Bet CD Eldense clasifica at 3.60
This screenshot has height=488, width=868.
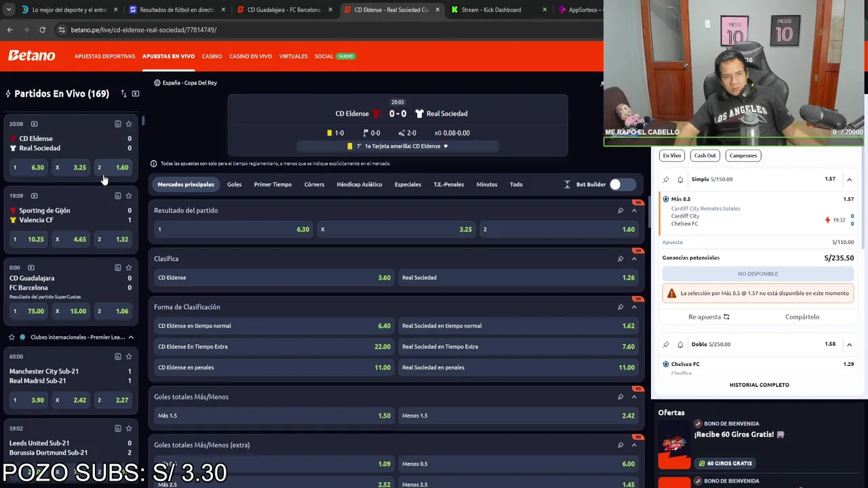pyautogui.click(x=274, y=277)
